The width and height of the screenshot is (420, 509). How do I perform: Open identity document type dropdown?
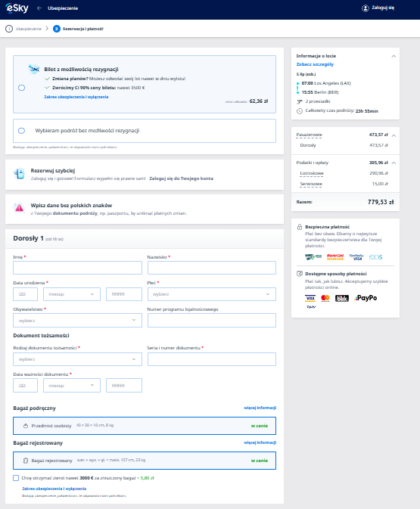tap(77, 359)
